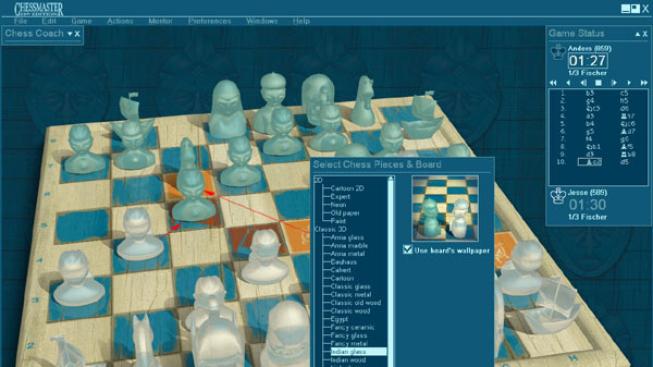The image size is (653, 367).
Task: Select the Classic glass piece set
Action: pyautogui.click(x=350, y=287)
